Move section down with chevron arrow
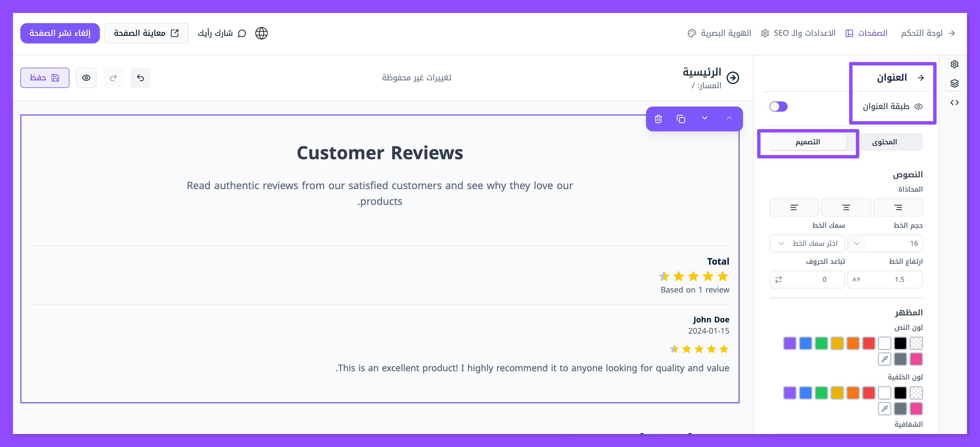This screenshot has height=447, width=980. [x=705, y=118]
